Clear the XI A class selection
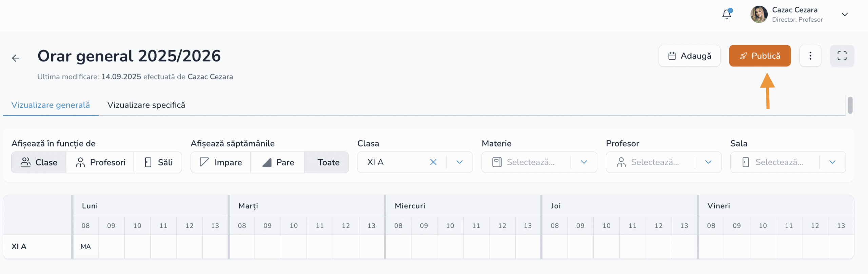Image resolution: width=868 pixels, height=274 pixels. [433, 162]
